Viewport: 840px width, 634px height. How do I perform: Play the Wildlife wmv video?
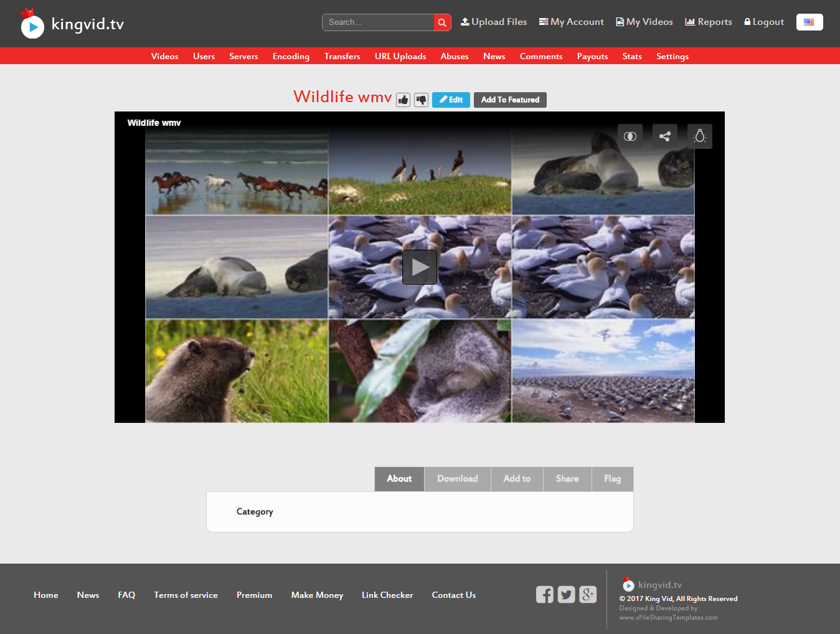click(420, 267)
